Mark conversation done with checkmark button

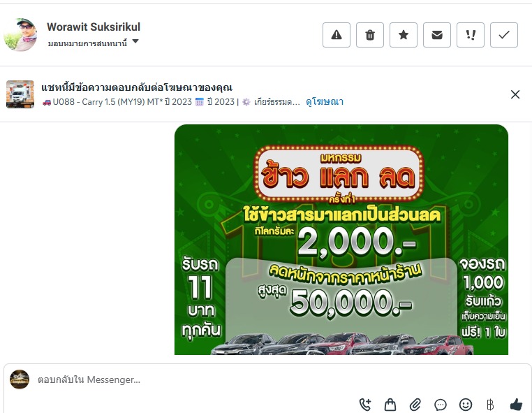click(x=504, y=35)
